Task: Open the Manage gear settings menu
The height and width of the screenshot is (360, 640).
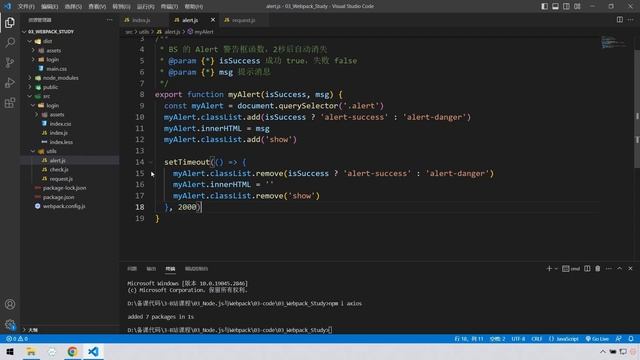Action: [x=10, y=324]
